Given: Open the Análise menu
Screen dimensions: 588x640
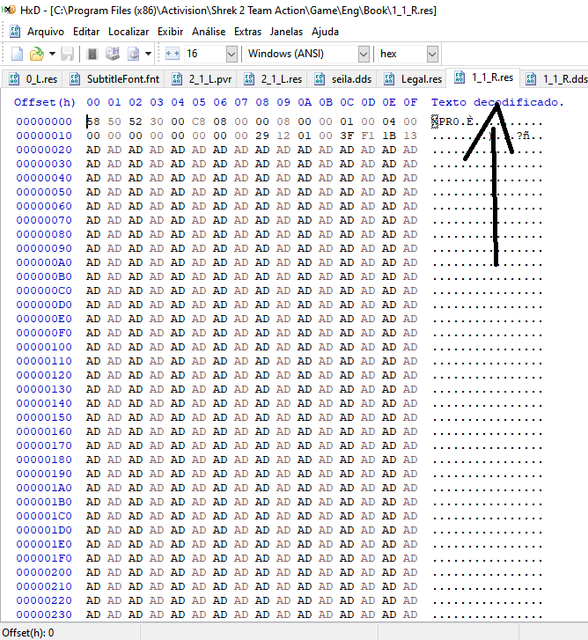Looking at the screenshot, I should coord(209,31).
